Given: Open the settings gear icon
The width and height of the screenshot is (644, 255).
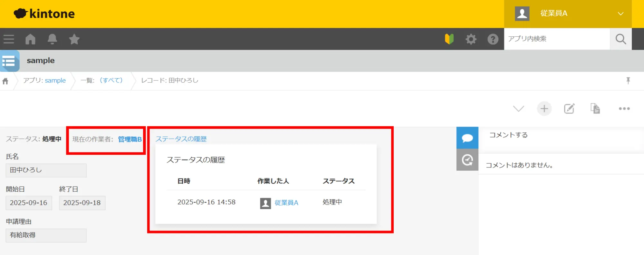Looking at the screenshot, I should click(471, 39).
